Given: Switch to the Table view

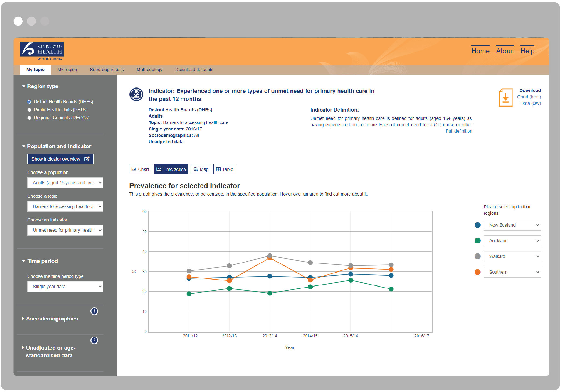Looking at the screenshot, I should 224,169.
